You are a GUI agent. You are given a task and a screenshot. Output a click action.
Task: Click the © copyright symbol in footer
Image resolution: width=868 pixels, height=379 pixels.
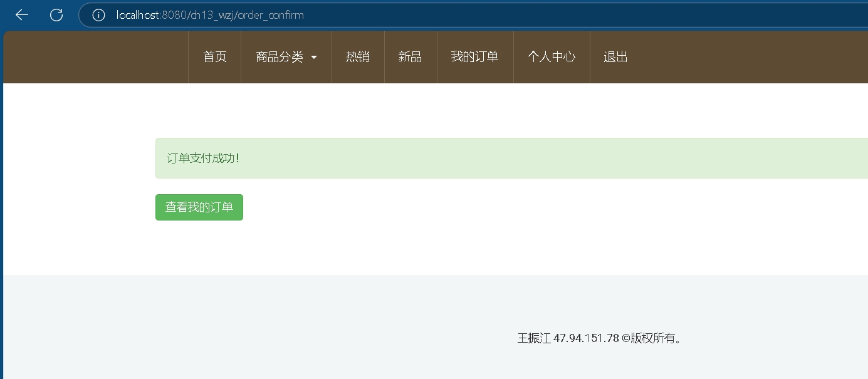pyautogui.click(x=625, y=338)
